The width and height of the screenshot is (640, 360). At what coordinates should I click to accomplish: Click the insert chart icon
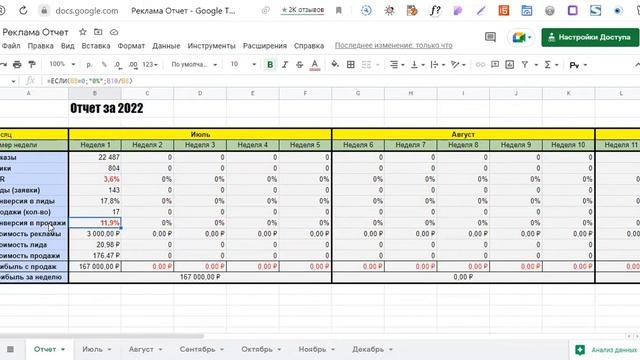pos(509,64)
